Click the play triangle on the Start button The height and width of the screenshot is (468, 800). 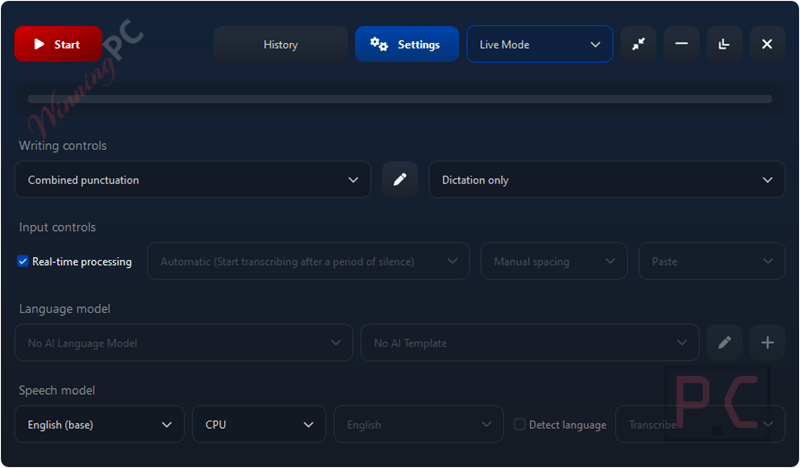pos(39,44)
